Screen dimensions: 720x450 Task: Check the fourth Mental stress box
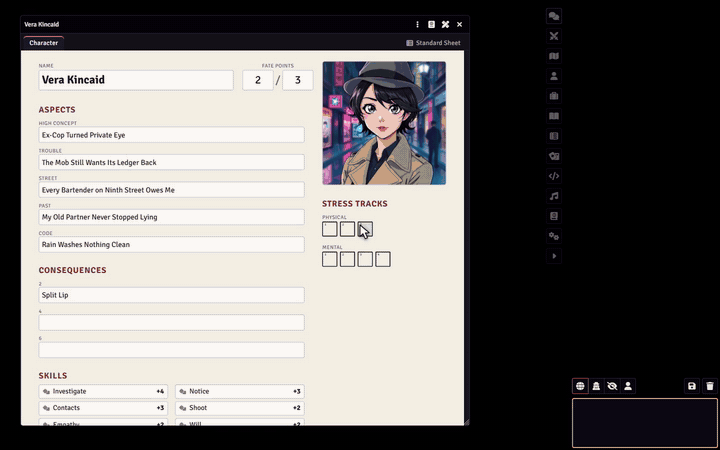click(x=383, y=259)
